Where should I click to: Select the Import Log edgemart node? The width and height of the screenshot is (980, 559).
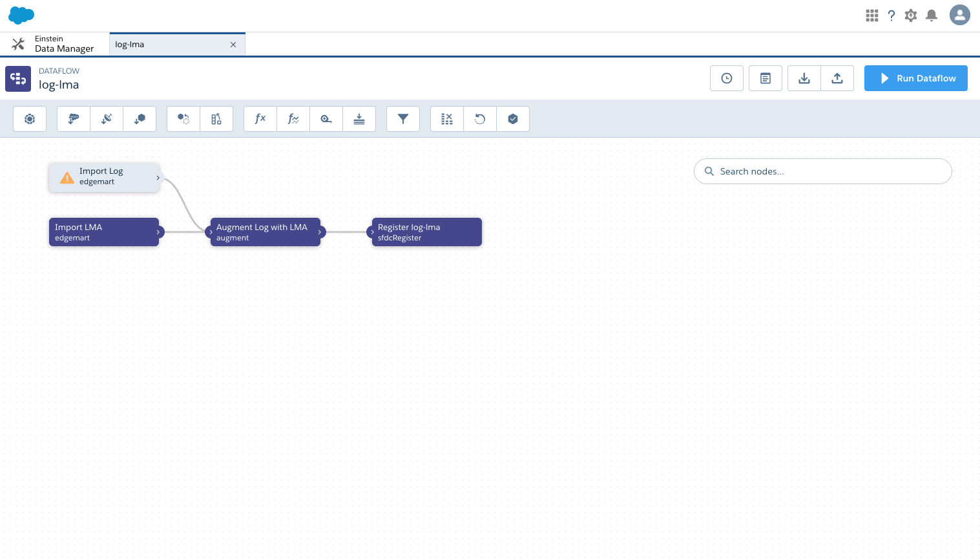(104, 176)
